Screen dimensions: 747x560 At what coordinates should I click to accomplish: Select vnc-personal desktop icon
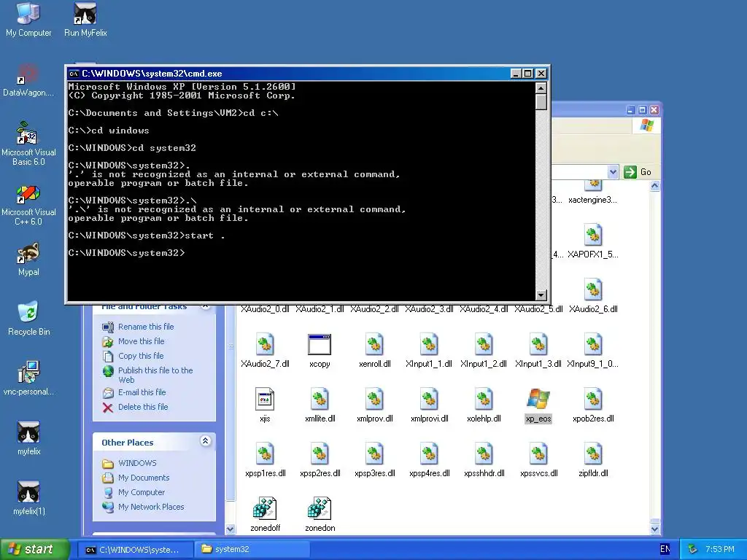(x=28, y=378)
